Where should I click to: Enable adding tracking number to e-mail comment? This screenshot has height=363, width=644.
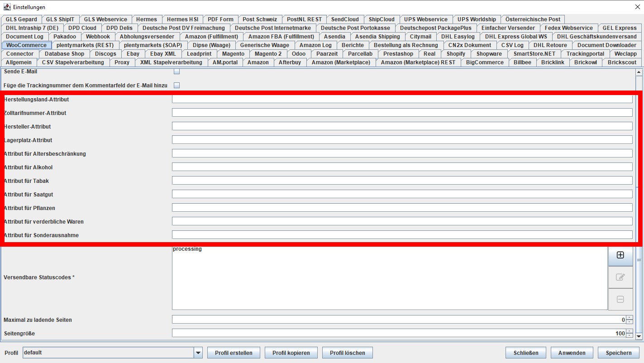(x=177, y=85)
